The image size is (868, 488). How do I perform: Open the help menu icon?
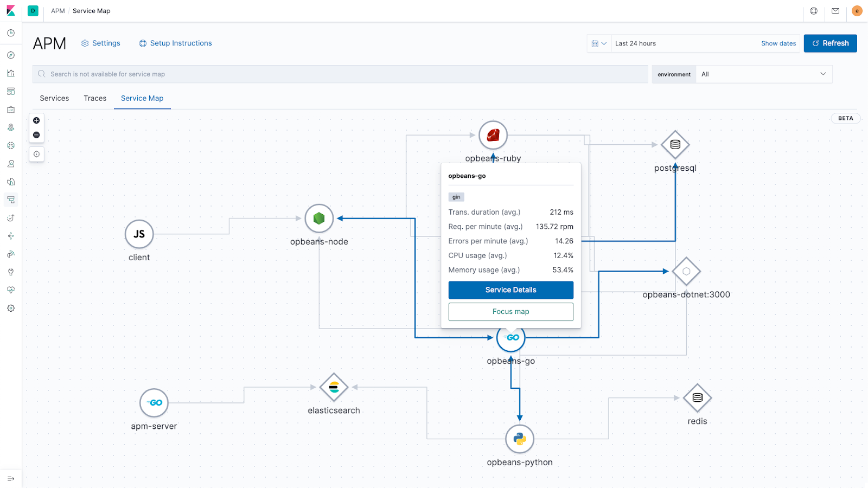coord(814,11)
